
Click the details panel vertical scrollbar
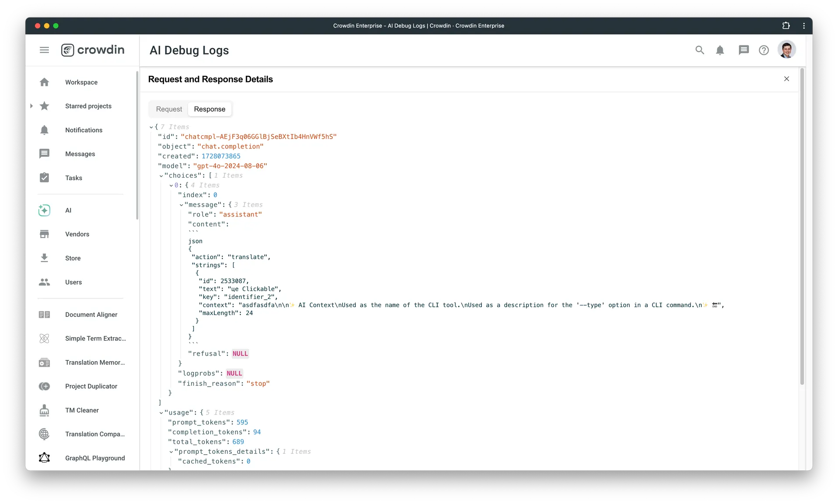(x=802, y=226)
